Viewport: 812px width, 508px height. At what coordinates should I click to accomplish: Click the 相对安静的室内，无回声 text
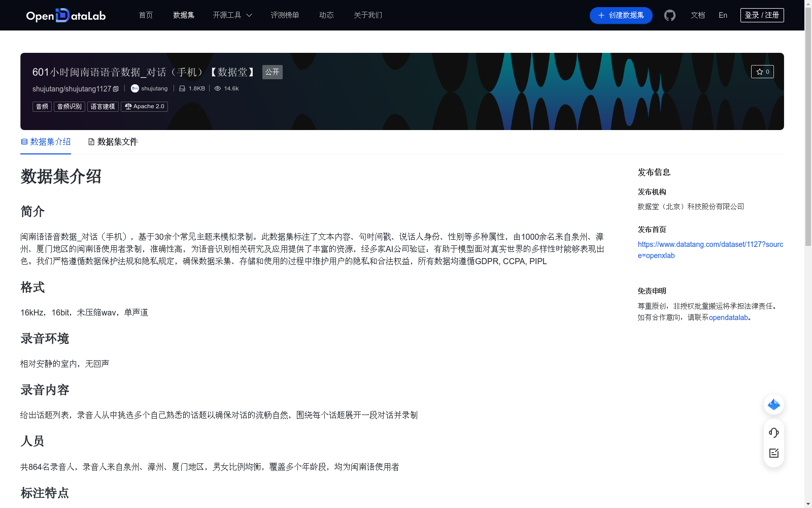65,364
